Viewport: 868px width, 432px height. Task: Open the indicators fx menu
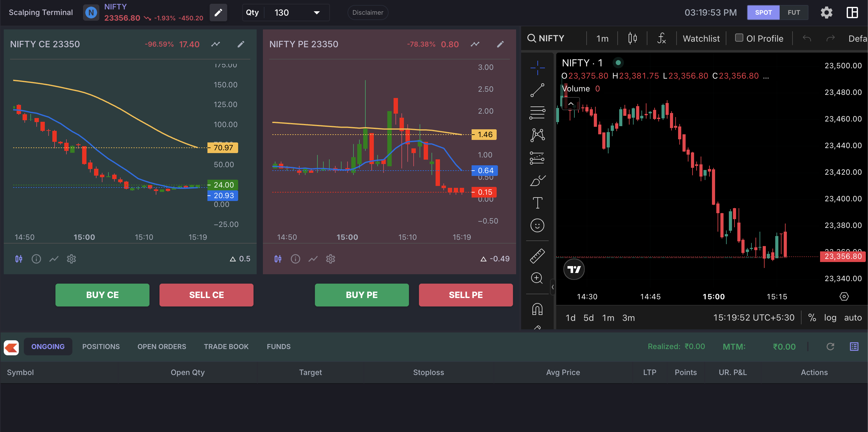[661, 38]
